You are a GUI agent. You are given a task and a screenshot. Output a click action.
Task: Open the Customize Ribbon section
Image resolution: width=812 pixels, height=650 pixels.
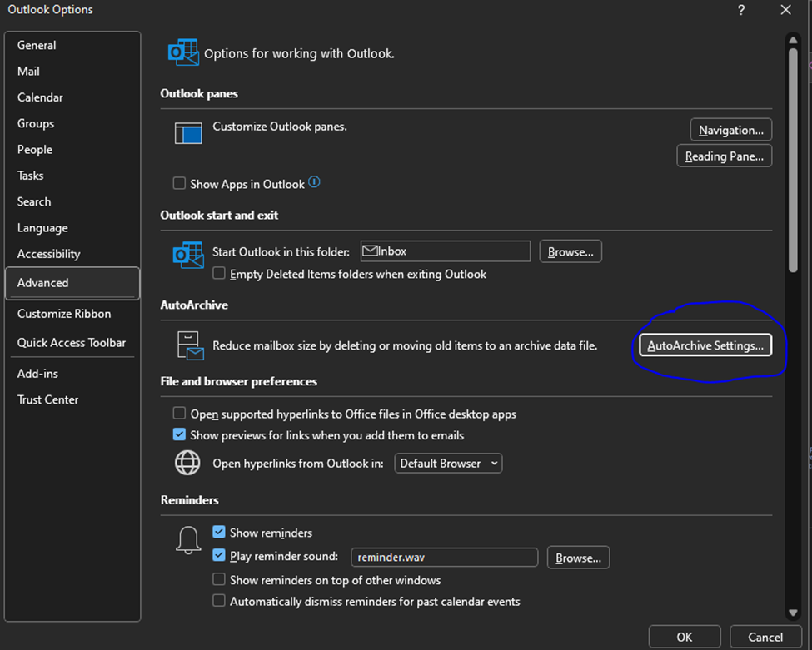[x=63, y=314]
